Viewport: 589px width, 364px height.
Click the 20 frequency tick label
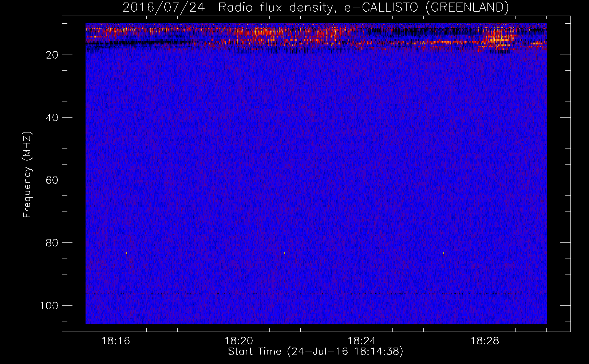52,55
